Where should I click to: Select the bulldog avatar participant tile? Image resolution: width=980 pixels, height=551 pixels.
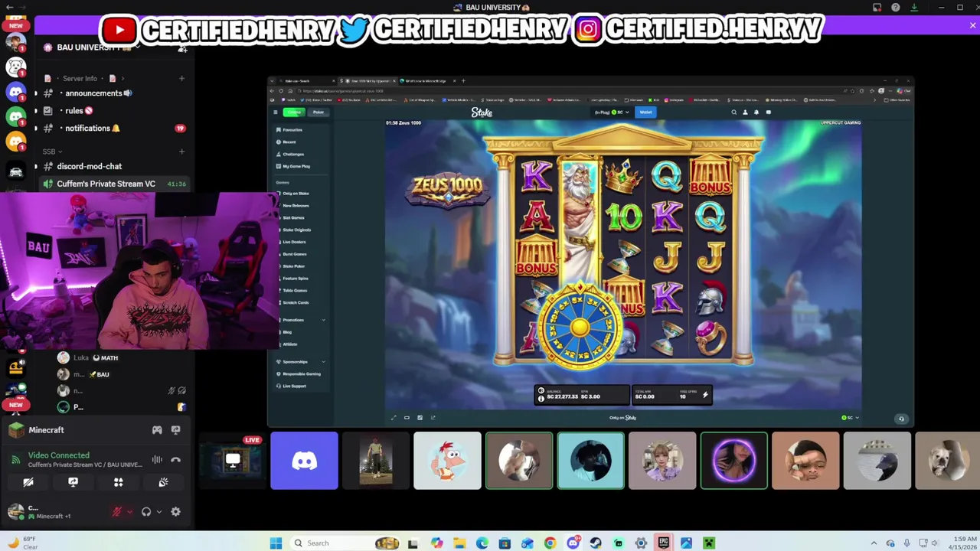(948, 461)
